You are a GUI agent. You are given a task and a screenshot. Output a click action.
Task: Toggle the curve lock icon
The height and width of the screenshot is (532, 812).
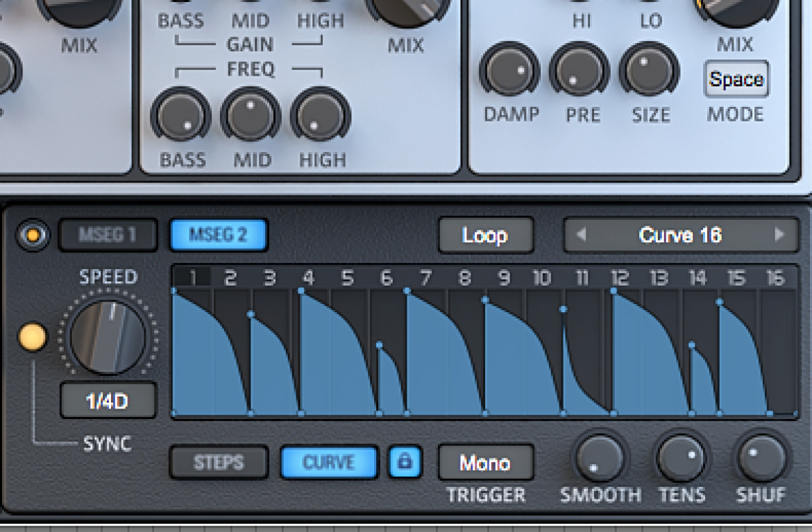click(405, 462)
